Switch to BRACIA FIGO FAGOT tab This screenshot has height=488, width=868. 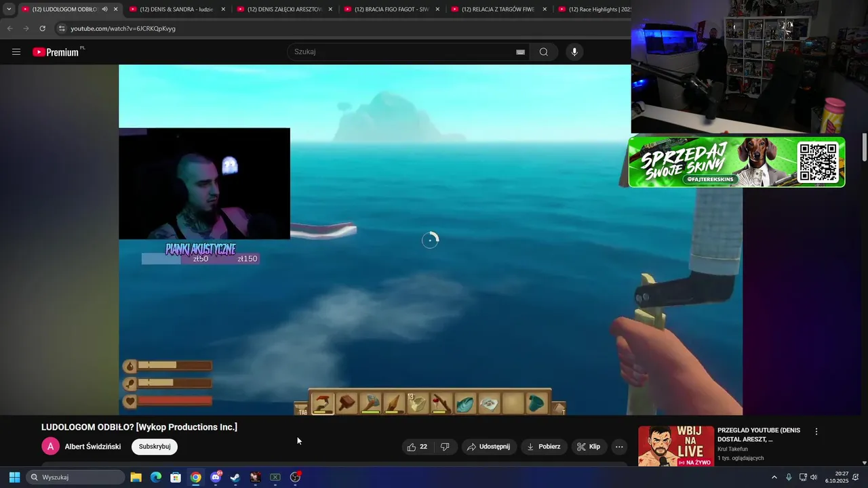[390, 9]
